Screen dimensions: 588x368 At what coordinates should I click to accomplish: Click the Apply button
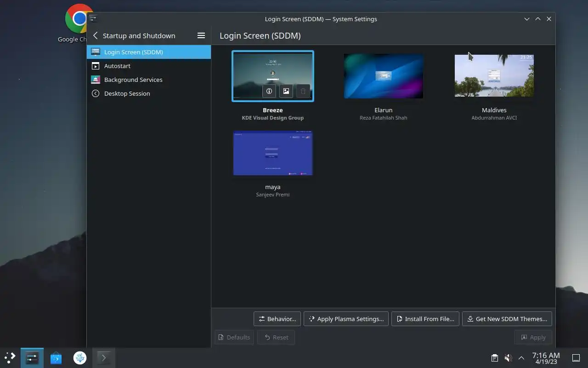[533, 337]
